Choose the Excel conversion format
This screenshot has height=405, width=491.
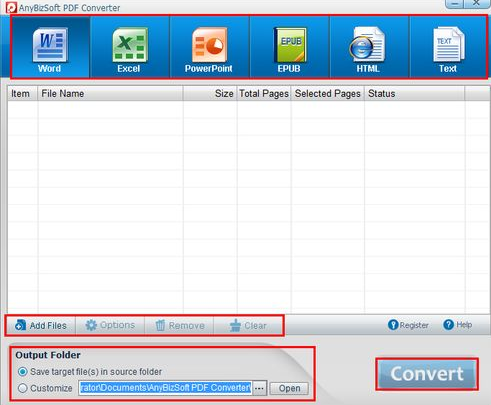[130, 47]
